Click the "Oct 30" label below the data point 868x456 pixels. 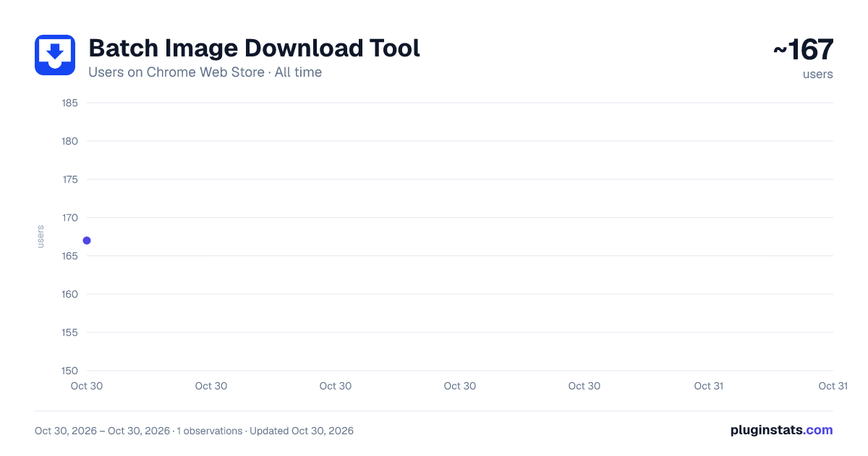point(87,386)
